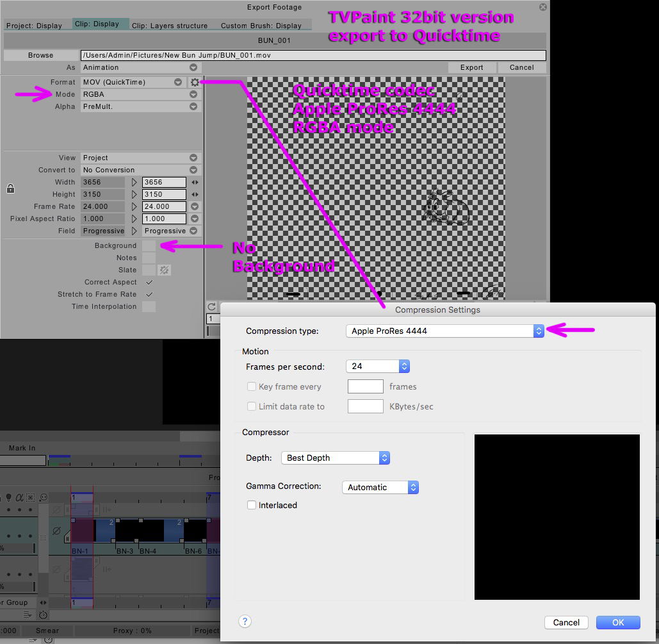
Task: Open the Depth Best Depth dropdown
Action: [x=336, y=458]
